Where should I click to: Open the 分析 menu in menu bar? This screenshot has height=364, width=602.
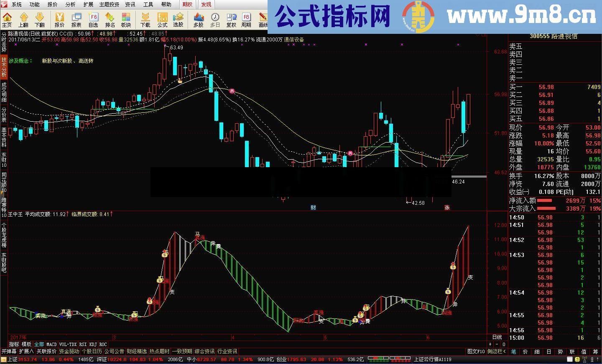70,5
